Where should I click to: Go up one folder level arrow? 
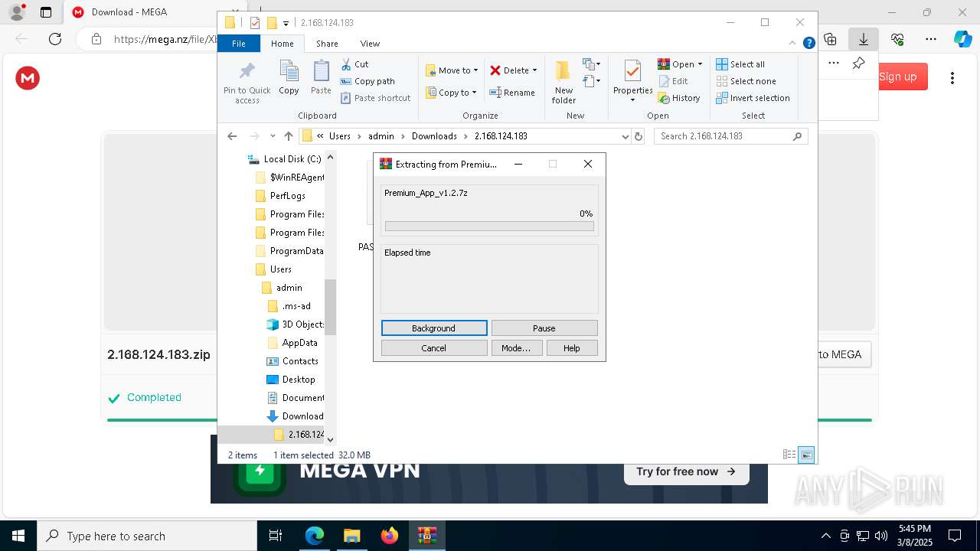[288, 136]
